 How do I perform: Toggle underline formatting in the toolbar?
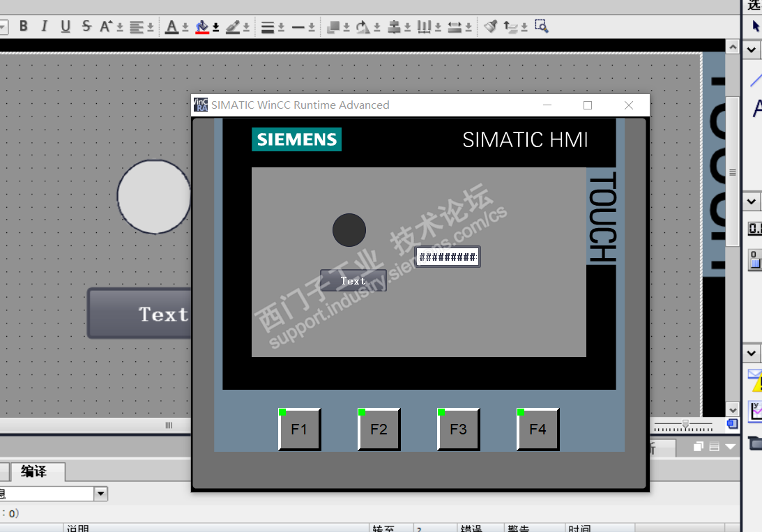[x=66, y=26]
